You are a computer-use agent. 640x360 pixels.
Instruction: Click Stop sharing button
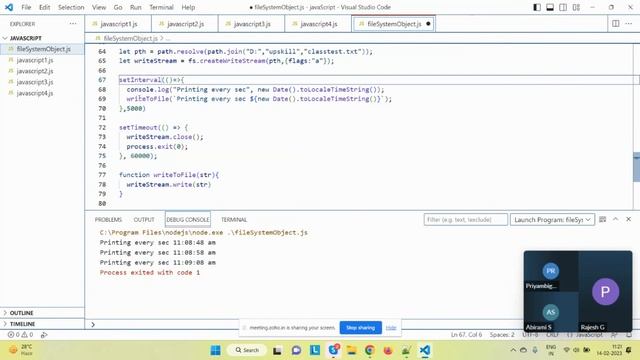click(360, 328)
